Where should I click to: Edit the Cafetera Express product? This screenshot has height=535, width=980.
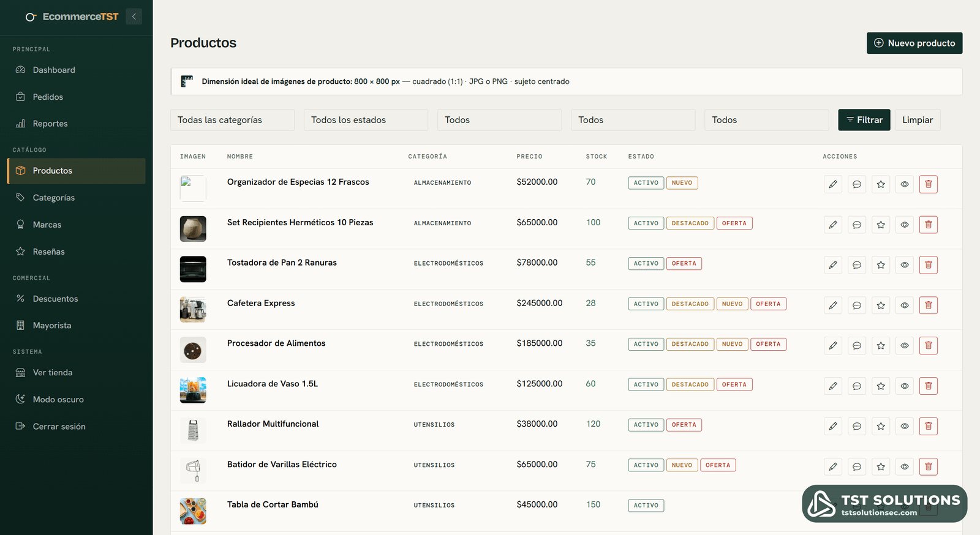[x=833, y=305]
